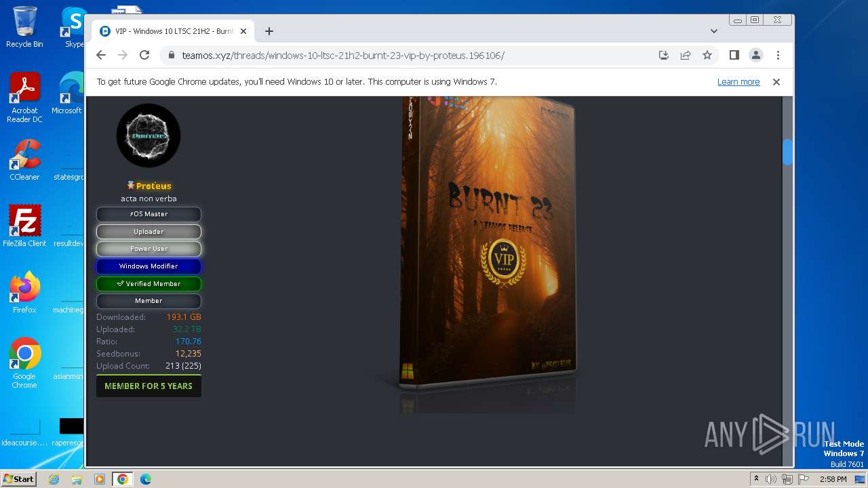Viewport: 868px width, 488px height.
Task: Launch Internet Explorer from taskbar
Action: click(54, 479)
